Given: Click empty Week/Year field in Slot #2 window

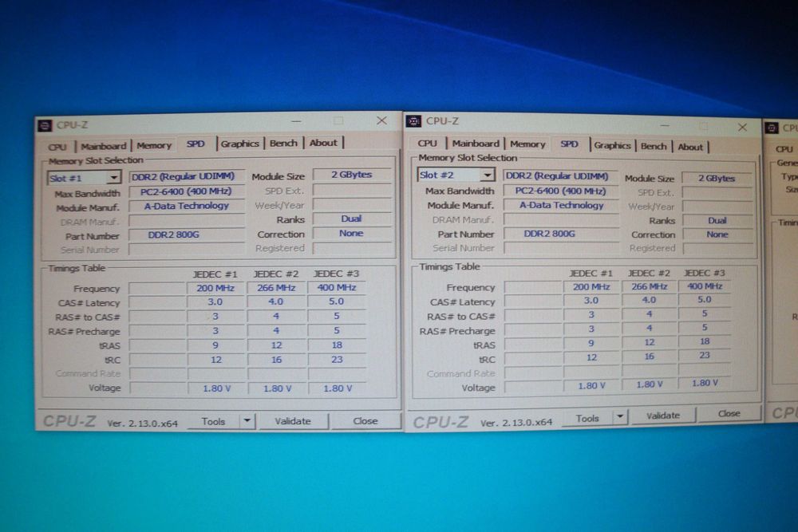Looking at the screenshot, I should tap(717, 207).
